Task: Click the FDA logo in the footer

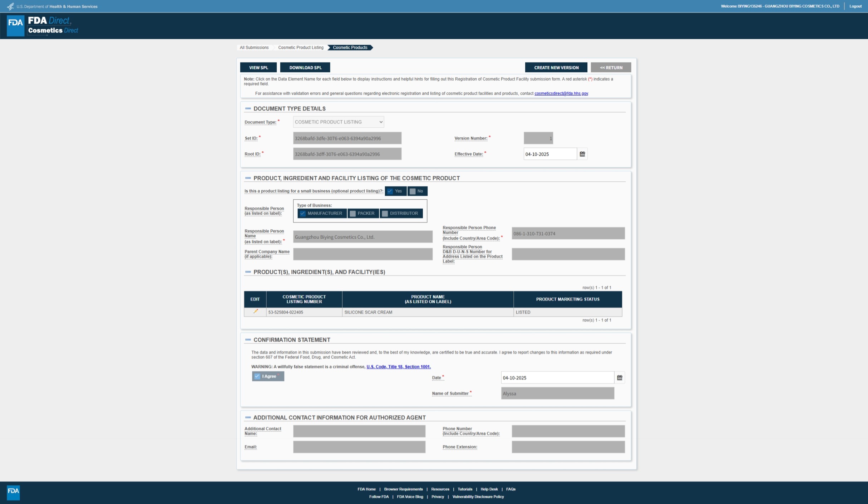Action: point(13,492)
